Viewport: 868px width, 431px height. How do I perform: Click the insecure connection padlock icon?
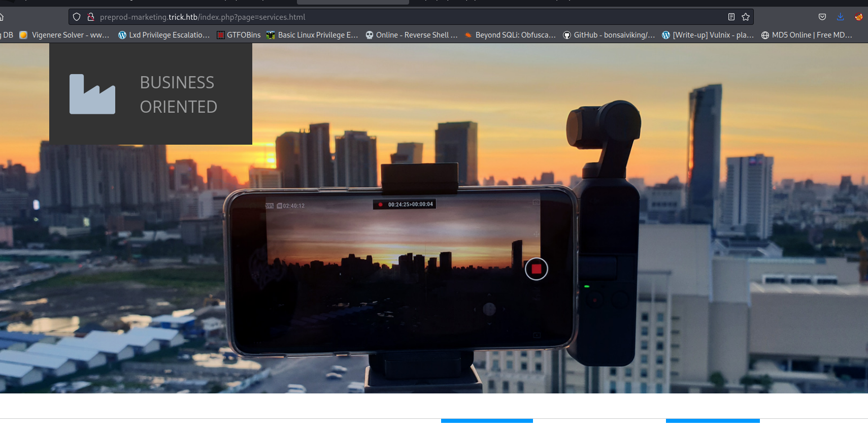point(91,17)
